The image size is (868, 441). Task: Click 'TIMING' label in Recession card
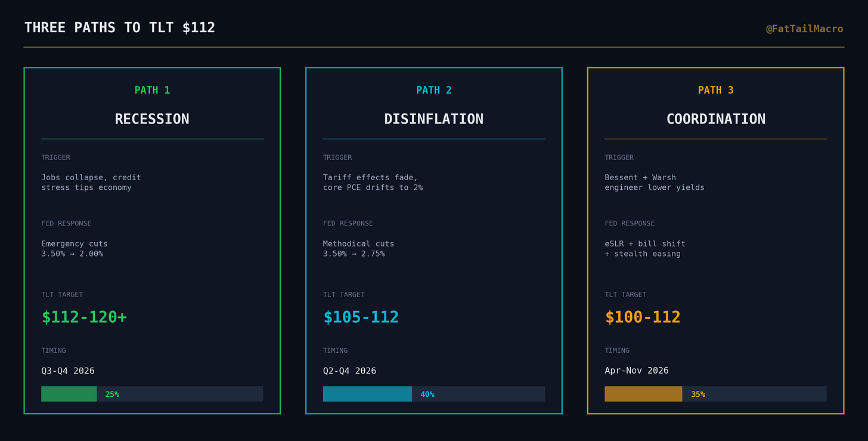point(54,350)
